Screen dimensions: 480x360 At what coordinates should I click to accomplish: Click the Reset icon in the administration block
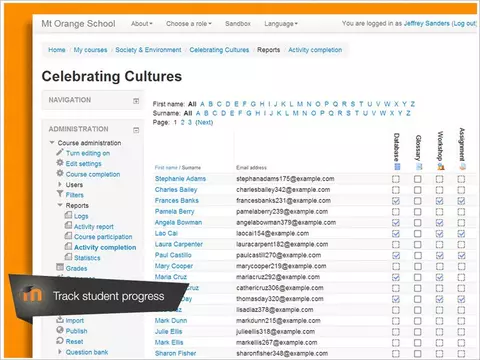pyautogui.click(x=60, y=341)
